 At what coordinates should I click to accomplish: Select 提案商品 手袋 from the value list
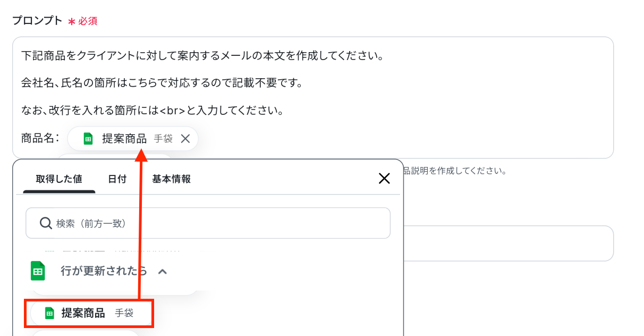(x=89, y=313)
